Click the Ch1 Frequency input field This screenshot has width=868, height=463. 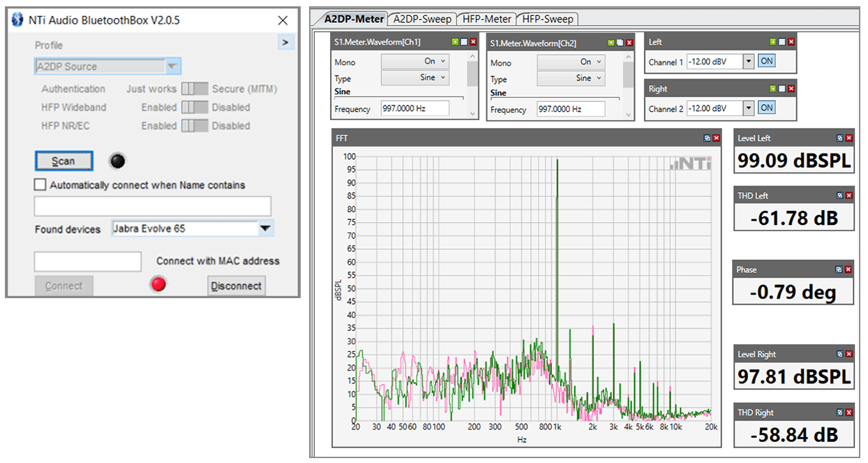414,109
